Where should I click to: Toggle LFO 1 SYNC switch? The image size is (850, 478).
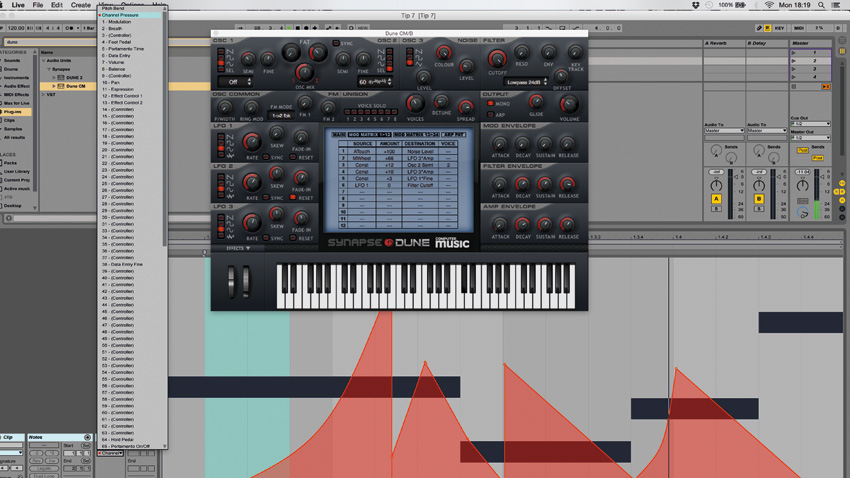coord(266,157)
